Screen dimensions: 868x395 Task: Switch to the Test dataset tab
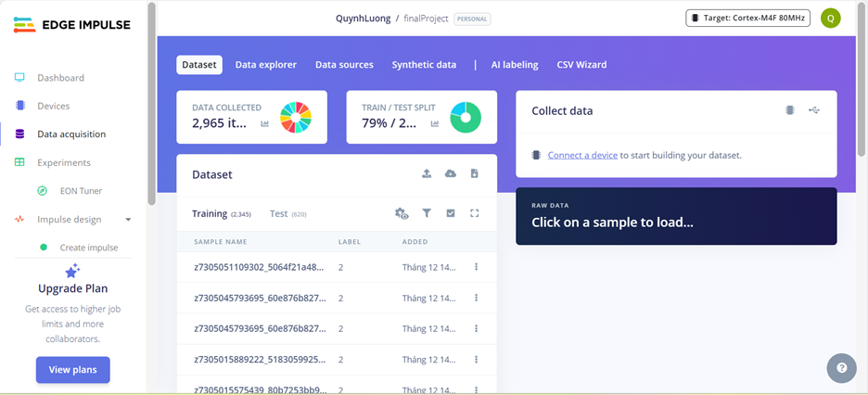pyautogui.click(x=279, y=213)
